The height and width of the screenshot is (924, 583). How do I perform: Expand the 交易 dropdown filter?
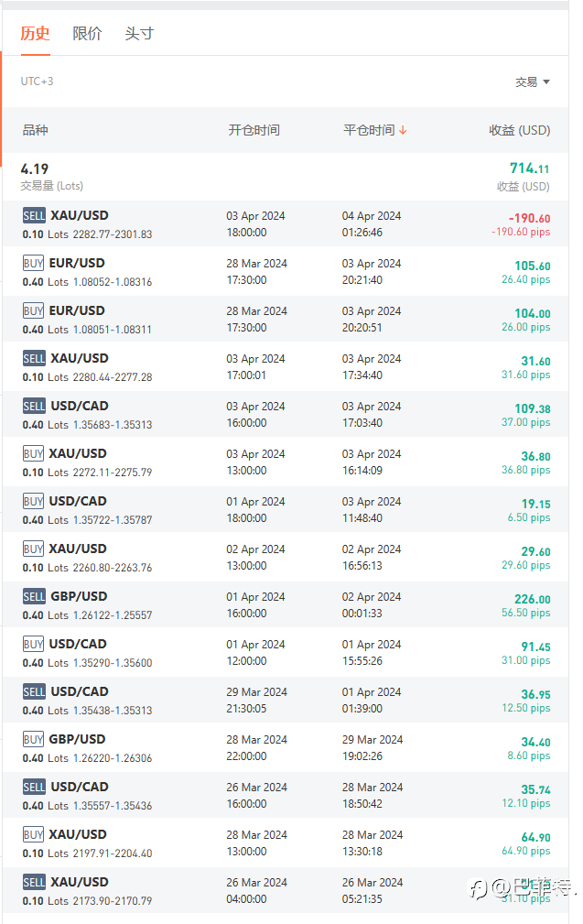pos(532,82)
